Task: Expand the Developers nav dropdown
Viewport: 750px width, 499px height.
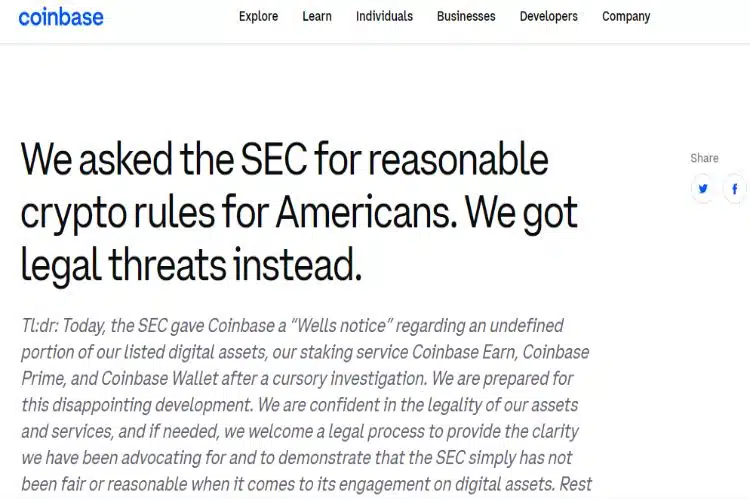Action: click(549, 16)
